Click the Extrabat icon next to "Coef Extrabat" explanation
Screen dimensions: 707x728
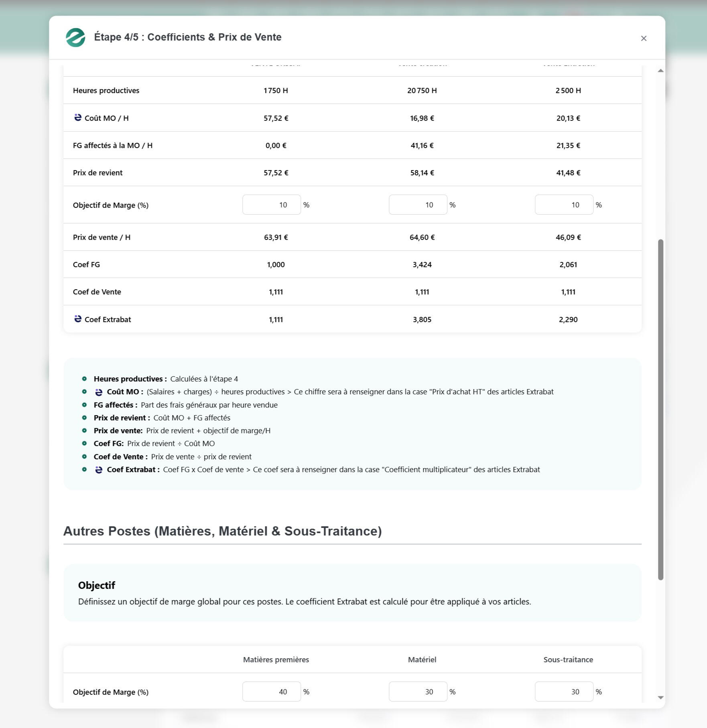(x=98, y=469)
